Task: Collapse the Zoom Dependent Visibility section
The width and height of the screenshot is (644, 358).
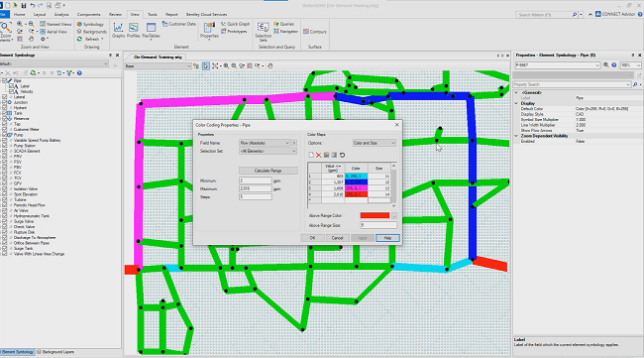Action: [x=516, y=136]
